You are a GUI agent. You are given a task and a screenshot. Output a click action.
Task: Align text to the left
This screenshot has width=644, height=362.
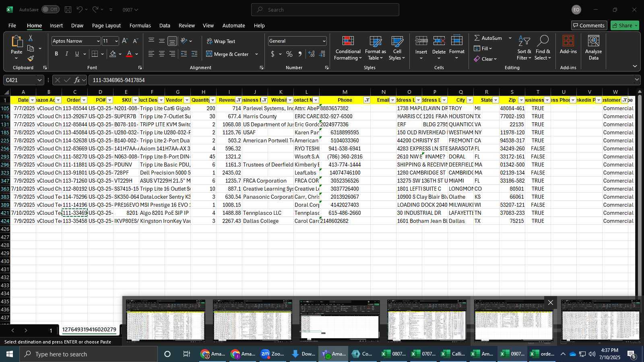click(151, 54)
